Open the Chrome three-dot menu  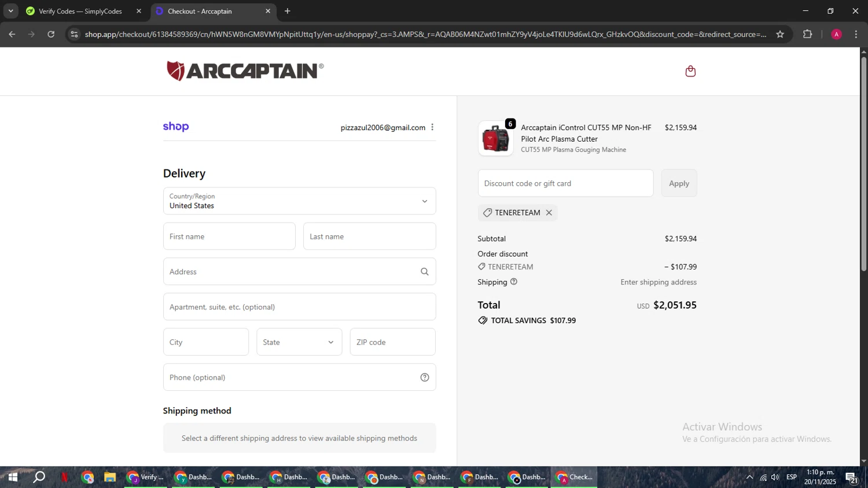coord(856,34)
